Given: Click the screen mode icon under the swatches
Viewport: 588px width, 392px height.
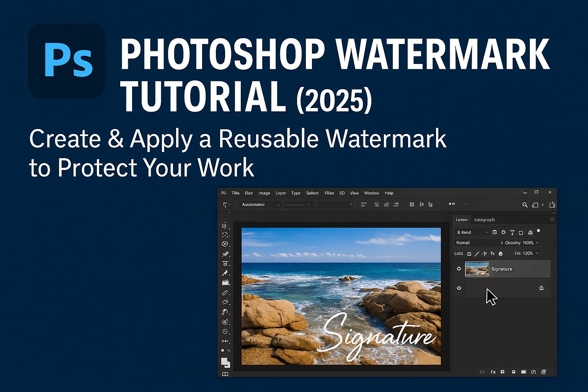Looking at the screenshot, I should pyautogui.click(x=225, y=374).
